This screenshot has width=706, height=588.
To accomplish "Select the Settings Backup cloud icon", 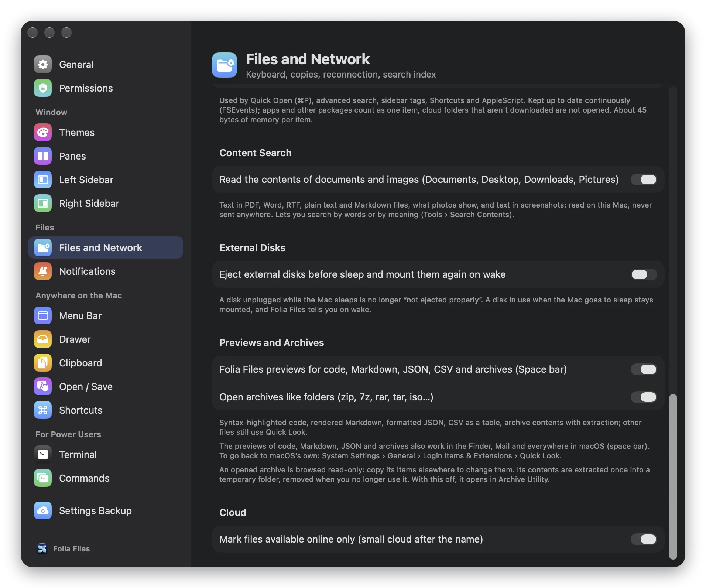I will (43, 511).
